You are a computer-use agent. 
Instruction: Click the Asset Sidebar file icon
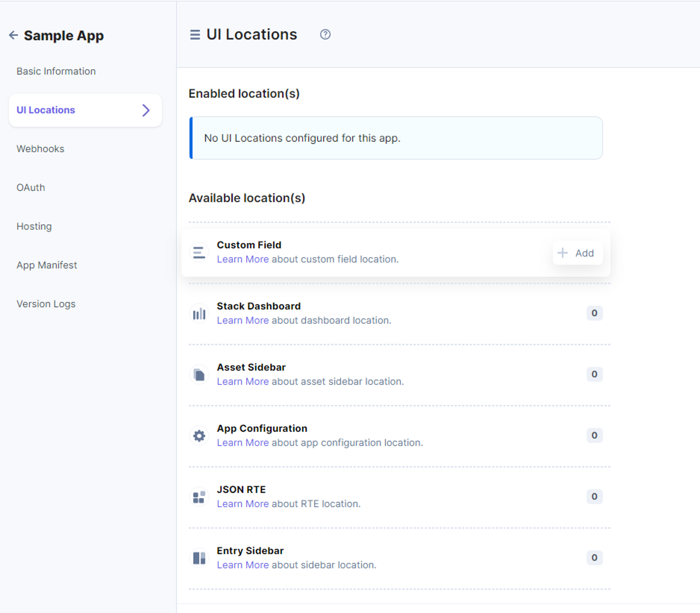point(199,375)
